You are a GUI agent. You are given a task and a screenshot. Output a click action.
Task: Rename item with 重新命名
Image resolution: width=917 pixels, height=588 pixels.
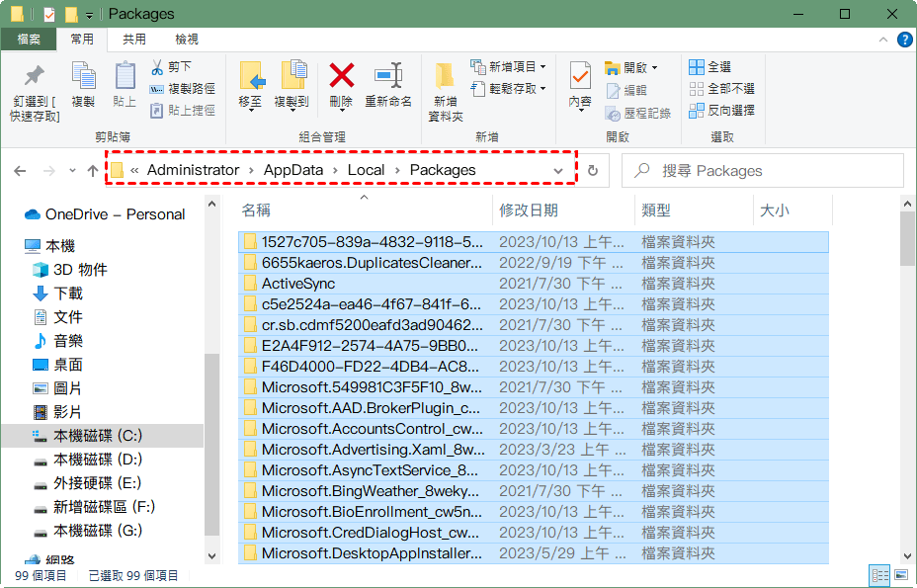pyautogui.click(x=388, y=85)
